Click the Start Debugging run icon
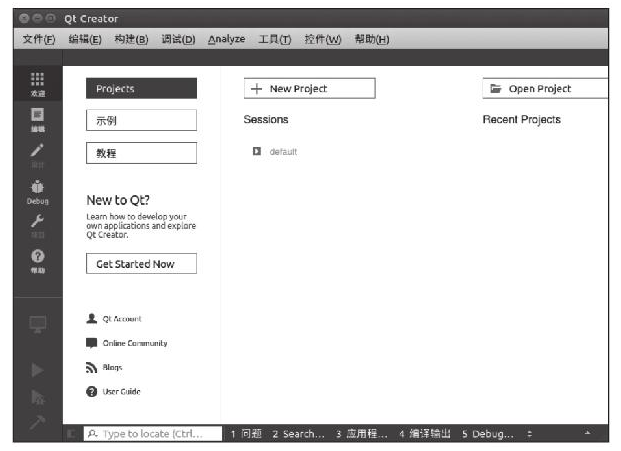This screenshot has height=451, width=621. (x=38, y=397)
